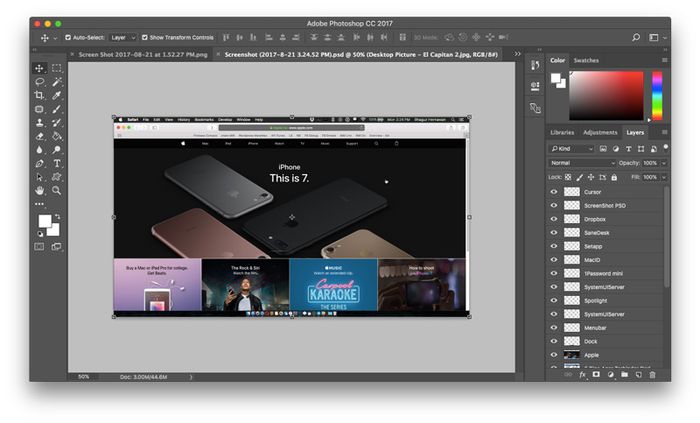Select the Clone Stamp tool
This screenshot has height=423, width=700.
39,123
